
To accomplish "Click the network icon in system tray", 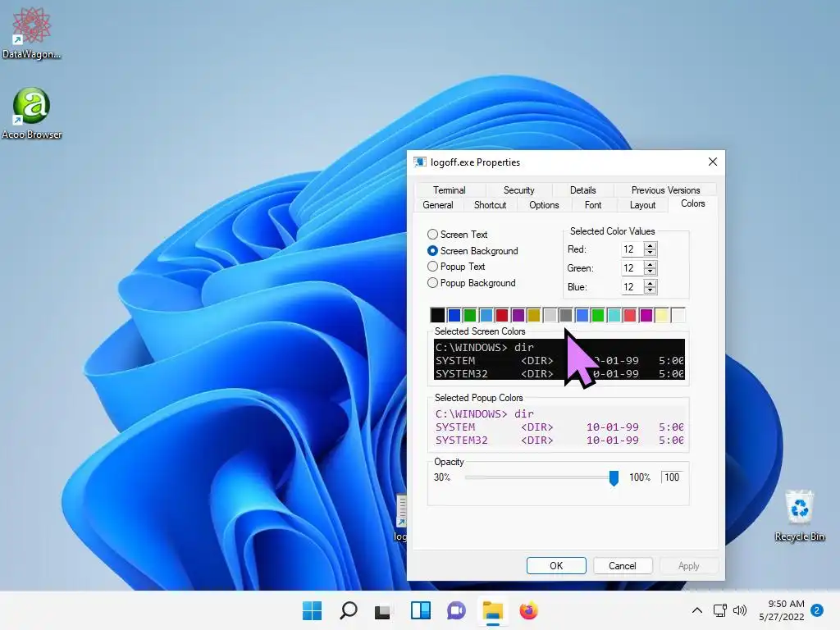I will pos(719,610).
